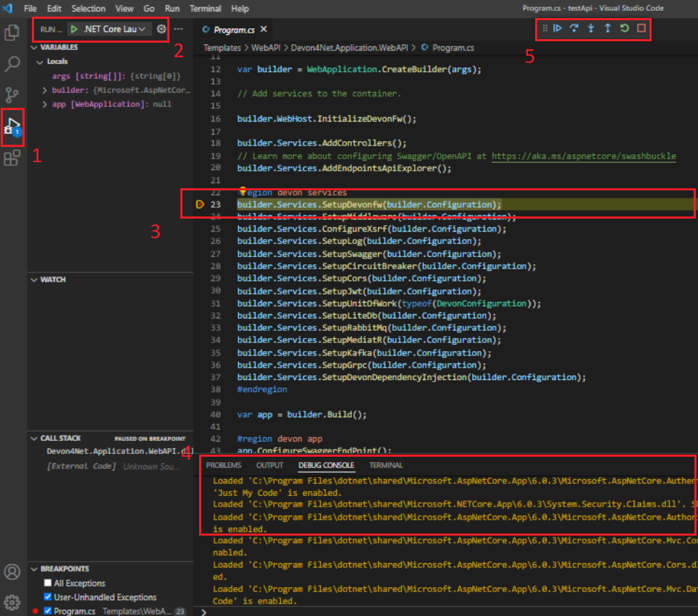
Task: Click Continue in debug toolbar
Action: coord(558,28)
